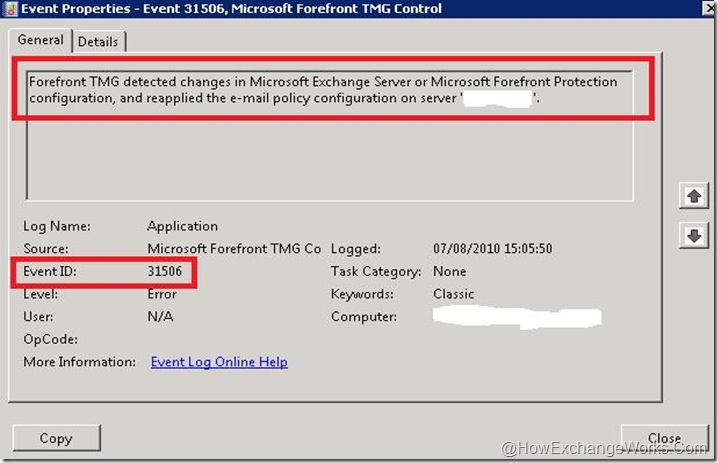This screenshot has height=463, width=718.
Task: Open the Event Log Online Help link
Action: (x=219, y=362)
